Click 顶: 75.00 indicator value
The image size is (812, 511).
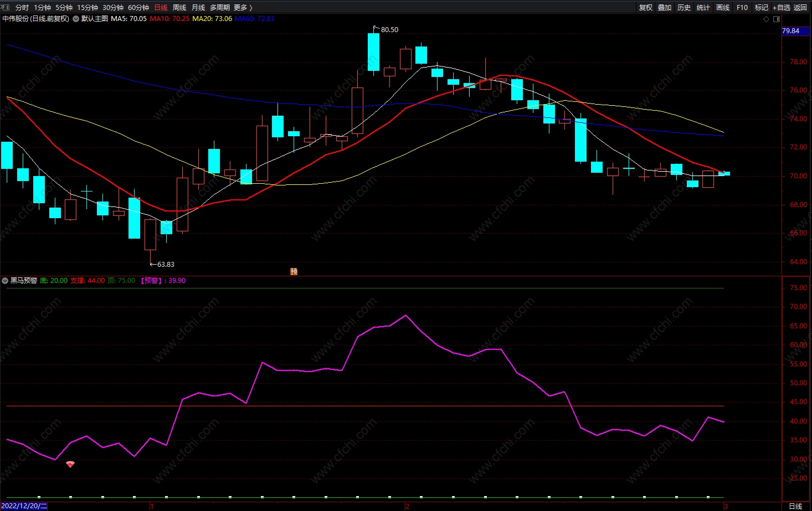[x=121, y=281]
